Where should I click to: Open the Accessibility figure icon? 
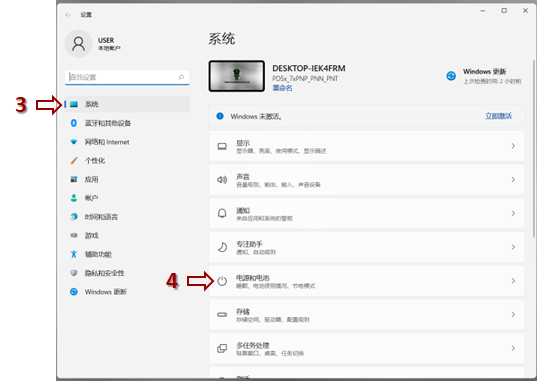click(x=74, y=254)
